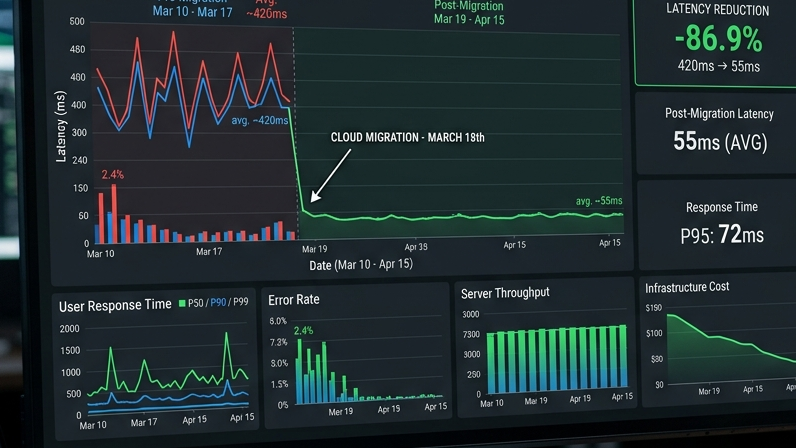
Task: Select the P95: 72ms value
Action: click(x=722, y=235)
